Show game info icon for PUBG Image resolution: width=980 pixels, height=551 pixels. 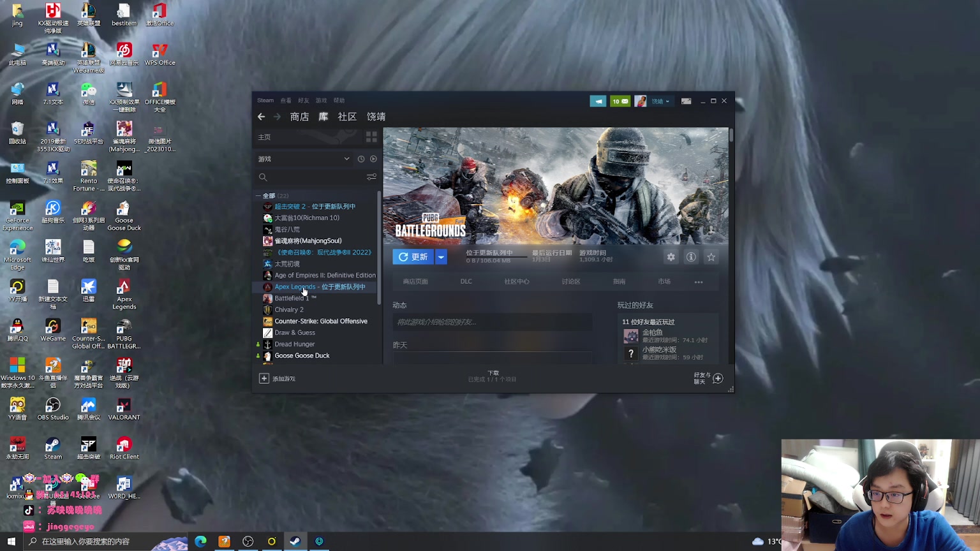[x=691, y=257]
